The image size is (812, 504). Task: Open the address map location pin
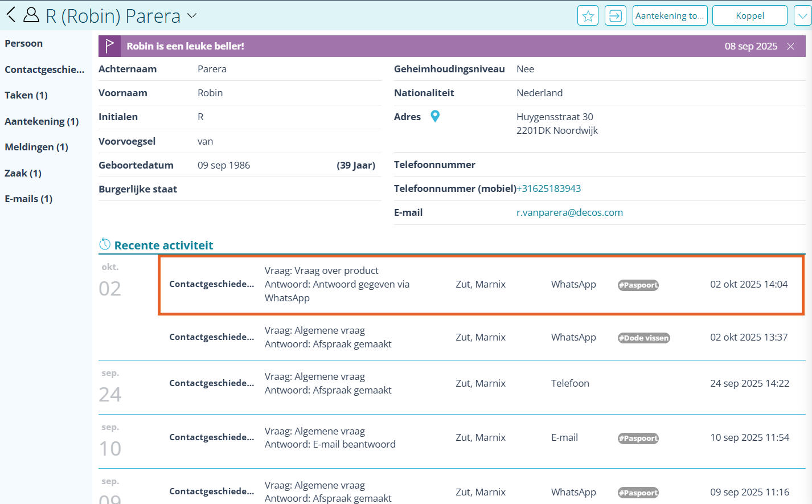click(x=435, y=116)
